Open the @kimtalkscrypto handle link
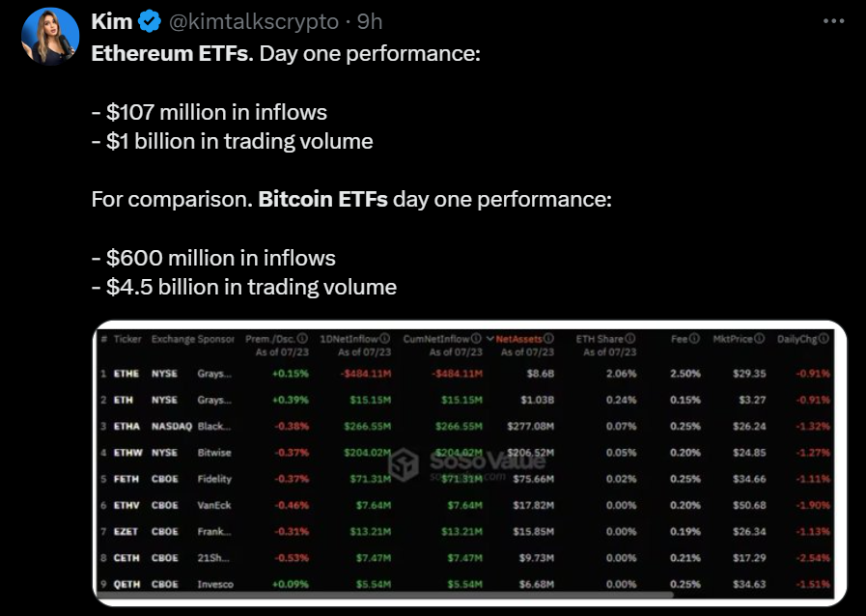 click(254, 21)
